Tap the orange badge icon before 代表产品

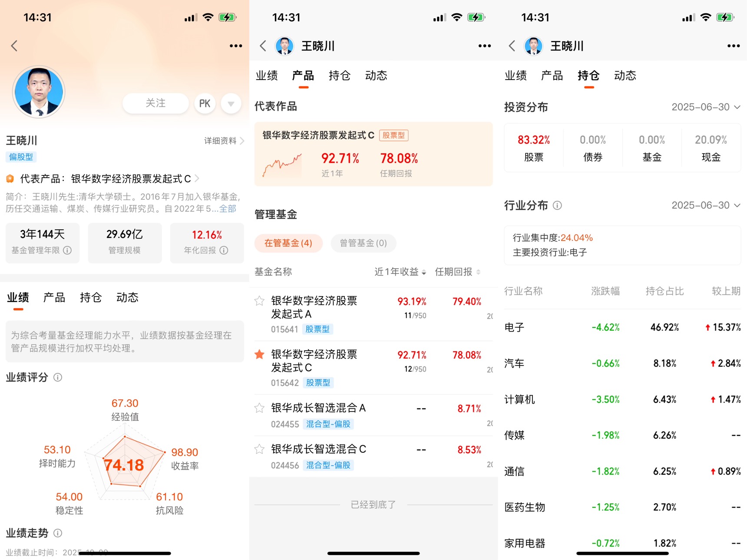point(10,178)
